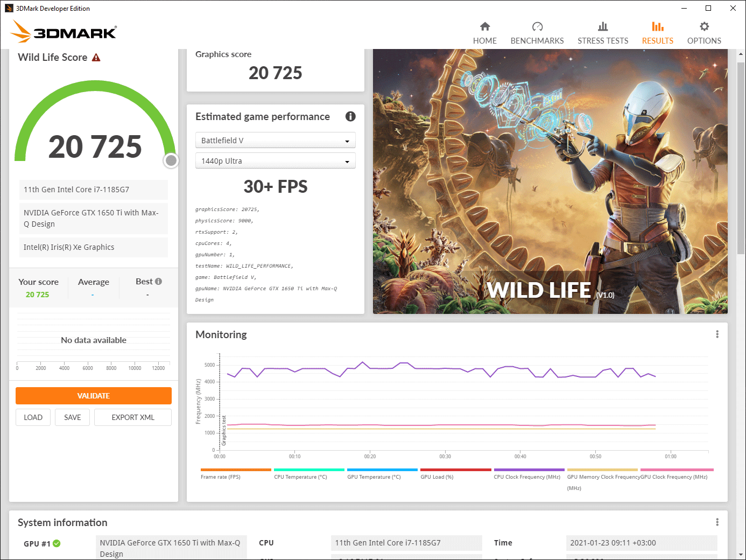Open the Monitoring panel three-dot menu
Screen dimensions: 746x560
[717, 334]
